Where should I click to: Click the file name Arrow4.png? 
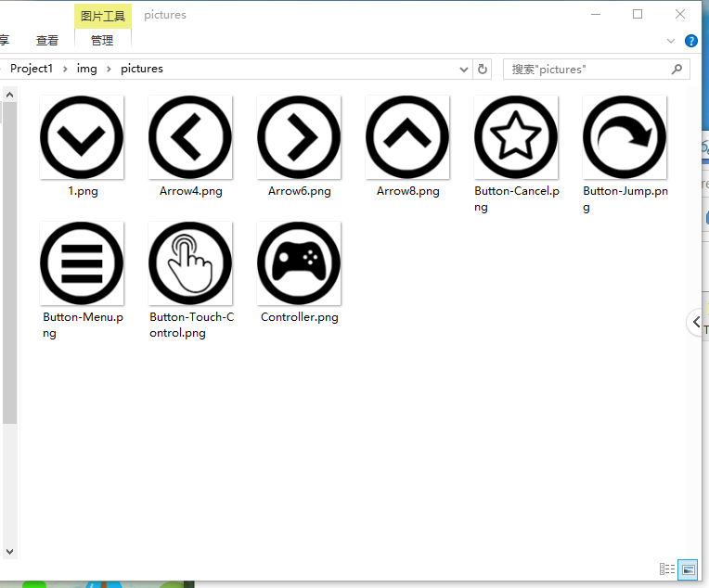point(191,191)
